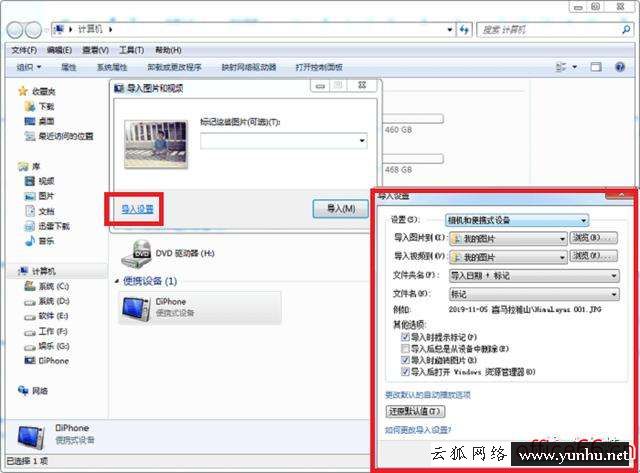Select 计算机 in navigation pane
This screenshot has height=473, width=640.
(x=38, y=271)
